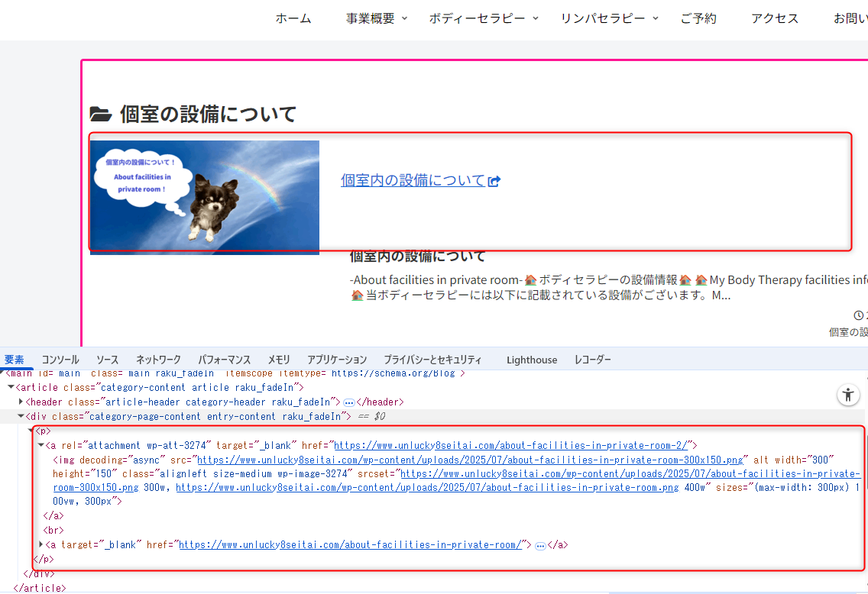Click the external link icon after 個室内の設備について
The height and width of the screenshot is (594, 868).
coord(494,181)
